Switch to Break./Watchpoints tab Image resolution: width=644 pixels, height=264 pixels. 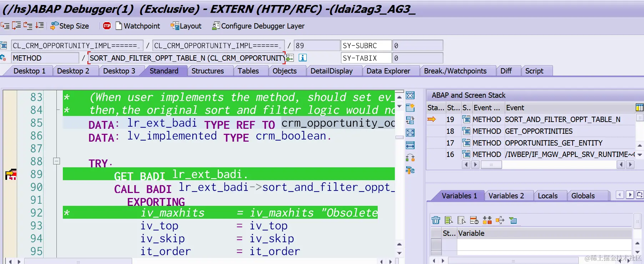(455, 71)
